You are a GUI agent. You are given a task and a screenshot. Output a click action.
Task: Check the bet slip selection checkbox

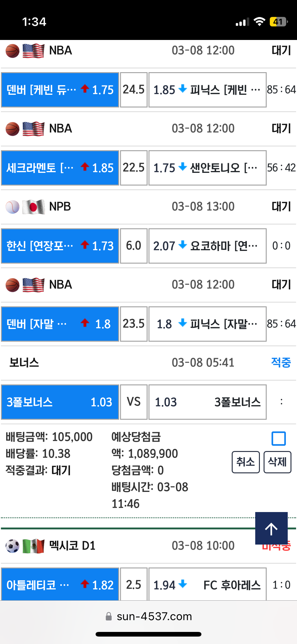pyautogui.click(x=278, y=438)
